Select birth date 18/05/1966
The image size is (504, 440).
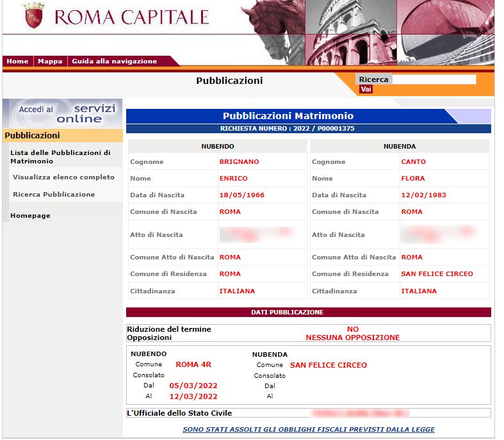(241, 195)
